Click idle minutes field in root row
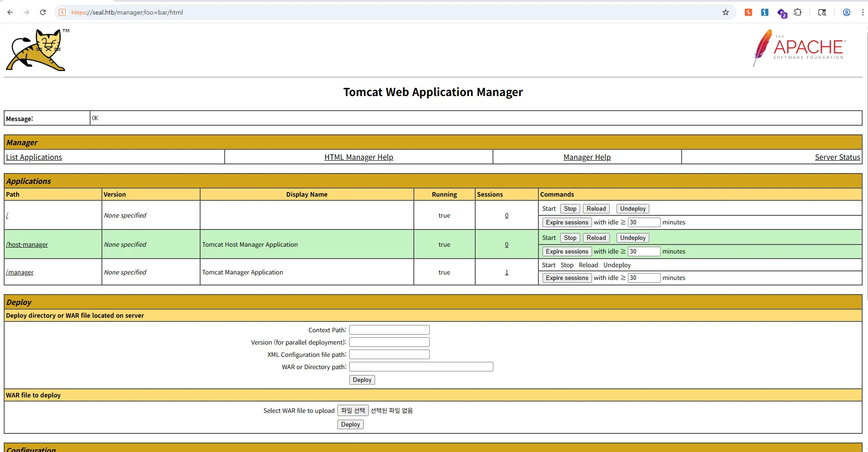The height and width of the screenshot is (452, 868). (644, 222)
